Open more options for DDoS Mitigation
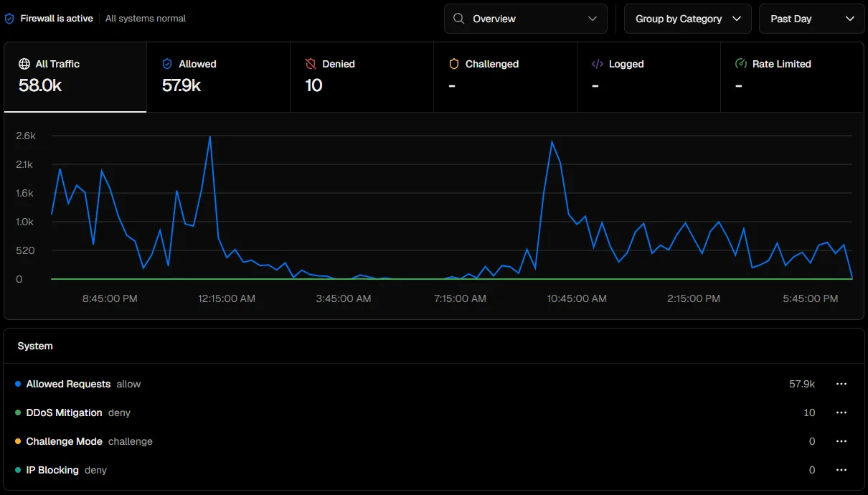 (x=841, y=412)
